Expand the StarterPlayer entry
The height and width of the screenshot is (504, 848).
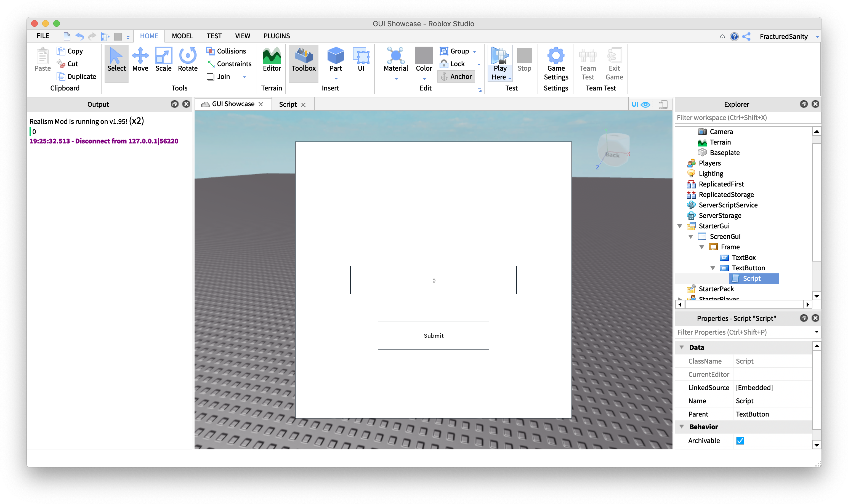(x=679, y=298)
